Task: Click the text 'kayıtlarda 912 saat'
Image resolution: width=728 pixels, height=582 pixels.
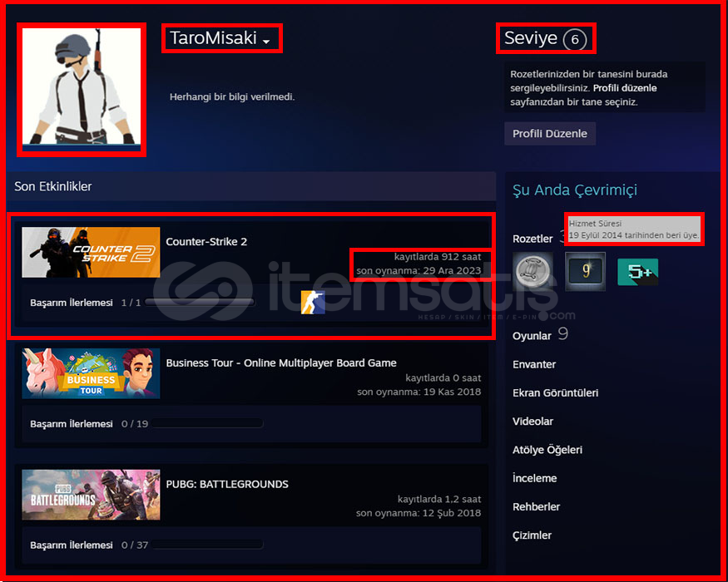Action: [438, 257]
